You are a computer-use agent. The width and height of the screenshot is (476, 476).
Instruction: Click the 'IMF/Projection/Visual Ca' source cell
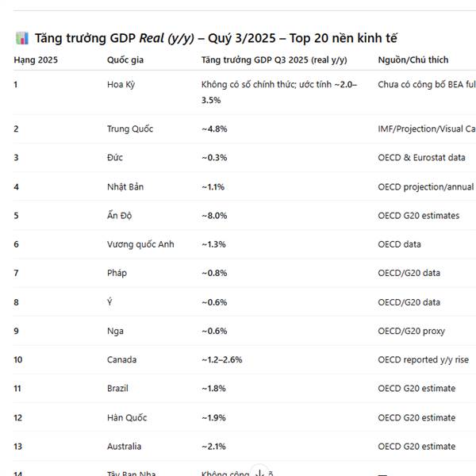click(426, 129)
